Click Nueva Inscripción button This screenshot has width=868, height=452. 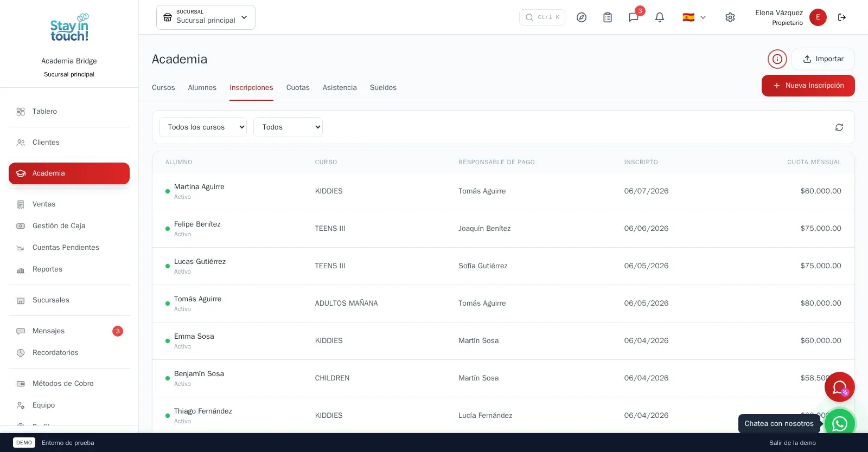point(808,86)
